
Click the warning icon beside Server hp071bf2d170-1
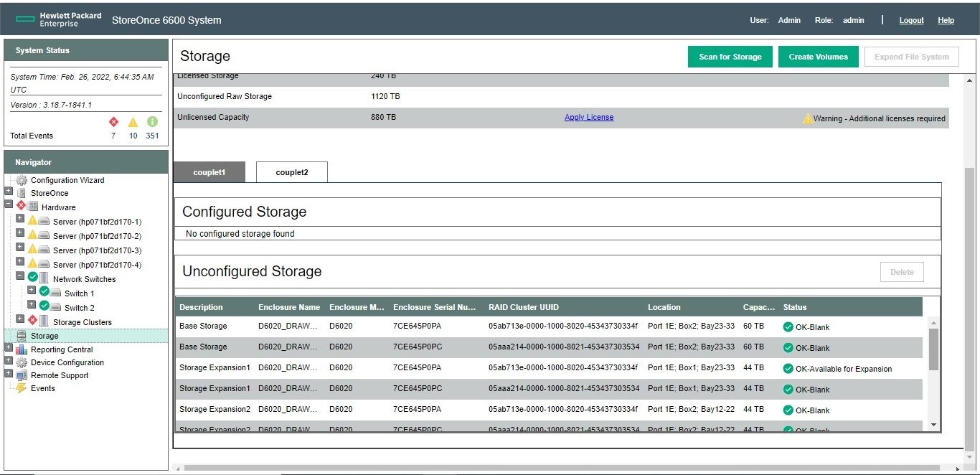pyautogui.click(x=32, y=220)
